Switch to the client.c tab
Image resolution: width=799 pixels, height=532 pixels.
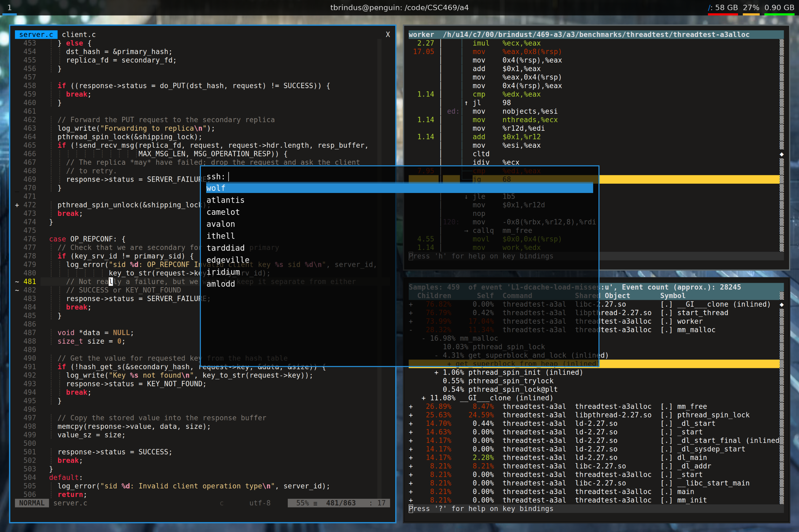[x=79, y=35]
